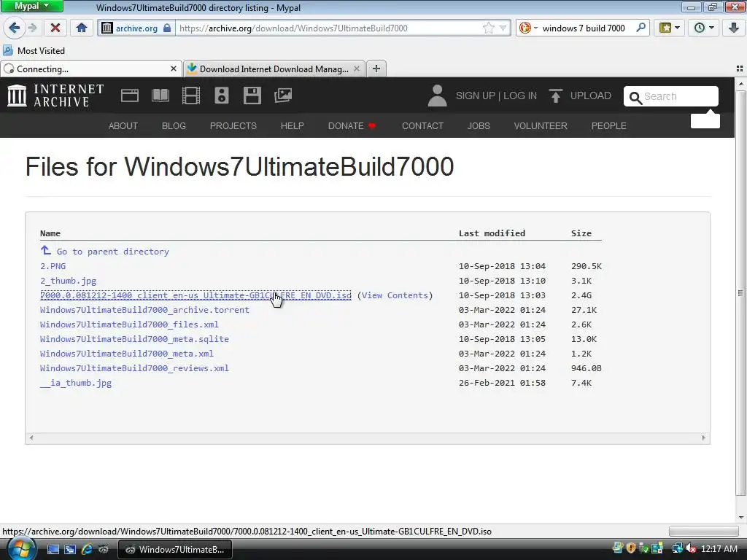Open the Audio speaker icon

[222, 96]
